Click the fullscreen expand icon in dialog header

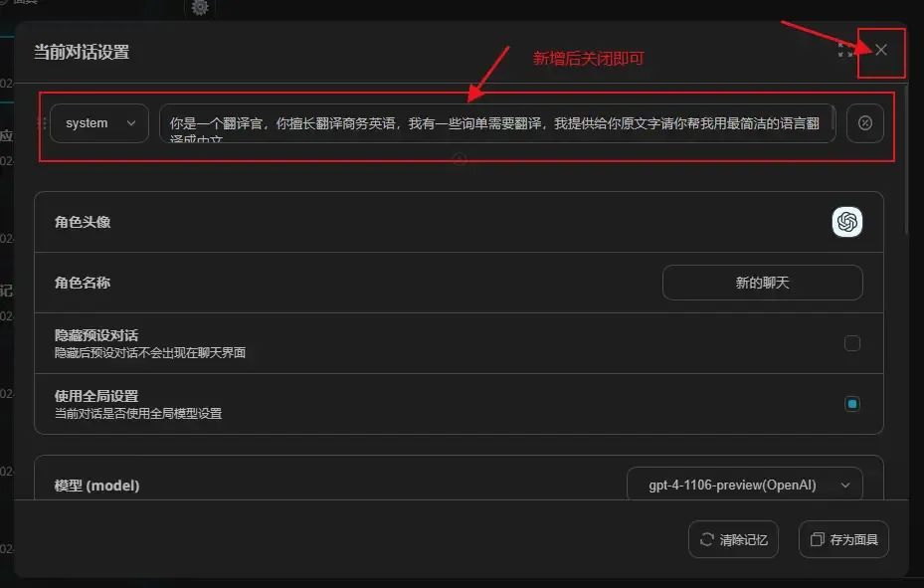click(x=845, y=50)
